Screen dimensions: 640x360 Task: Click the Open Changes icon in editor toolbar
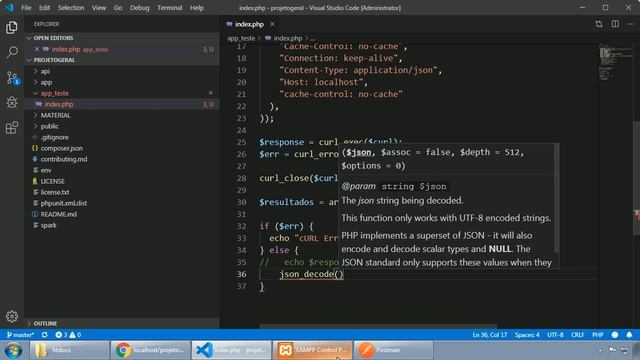599,24
